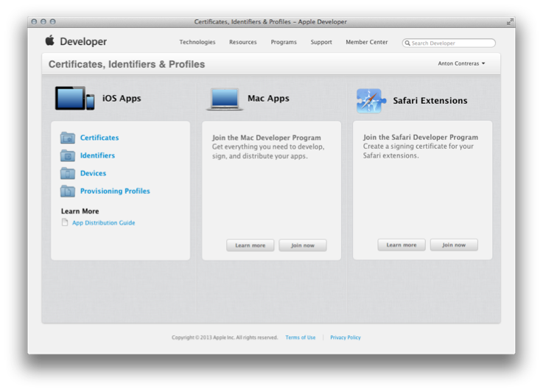Open the Privacy Policy footer link
This screenshot has width=543, height=392.
pyautogui.click(x=345, y=337)
